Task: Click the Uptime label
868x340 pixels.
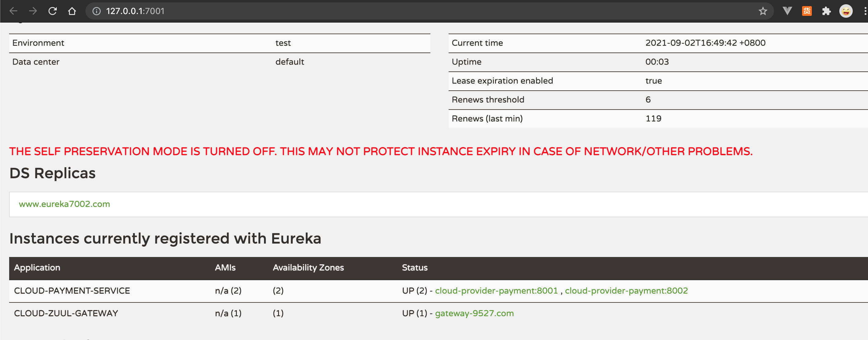Action: click(x=466, y=62)
